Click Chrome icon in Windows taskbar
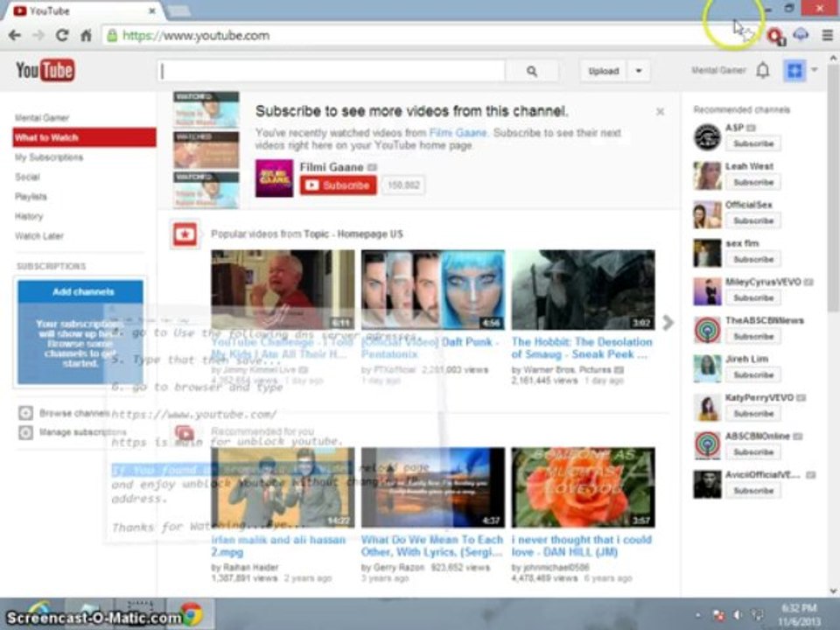 point(192,614)
